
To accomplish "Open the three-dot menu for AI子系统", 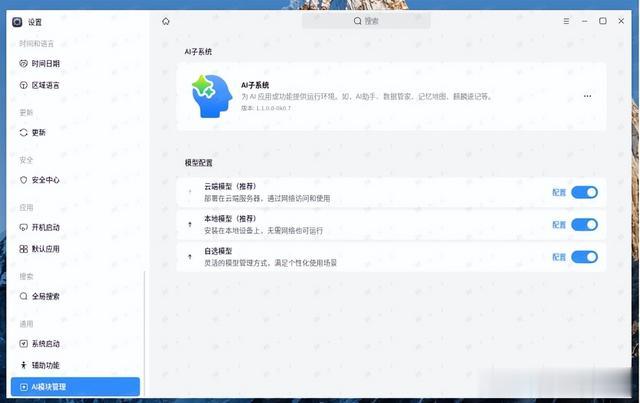I will (x=587, y=96).
